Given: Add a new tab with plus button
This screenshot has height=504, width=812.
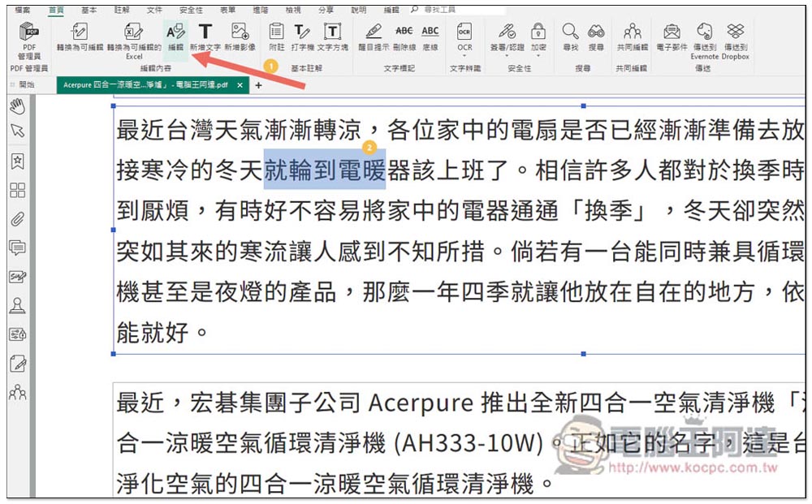Looking at the screenshot, I should [258, 85].
